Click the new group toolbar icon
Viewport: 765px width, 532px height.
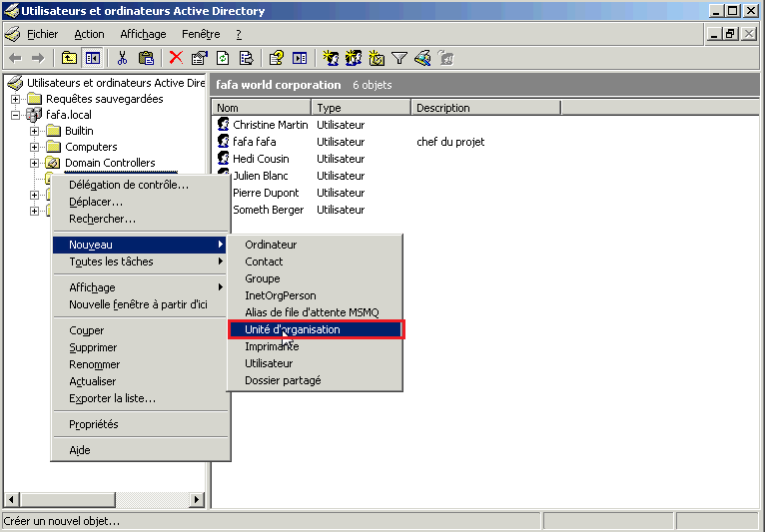pos(354,59)
